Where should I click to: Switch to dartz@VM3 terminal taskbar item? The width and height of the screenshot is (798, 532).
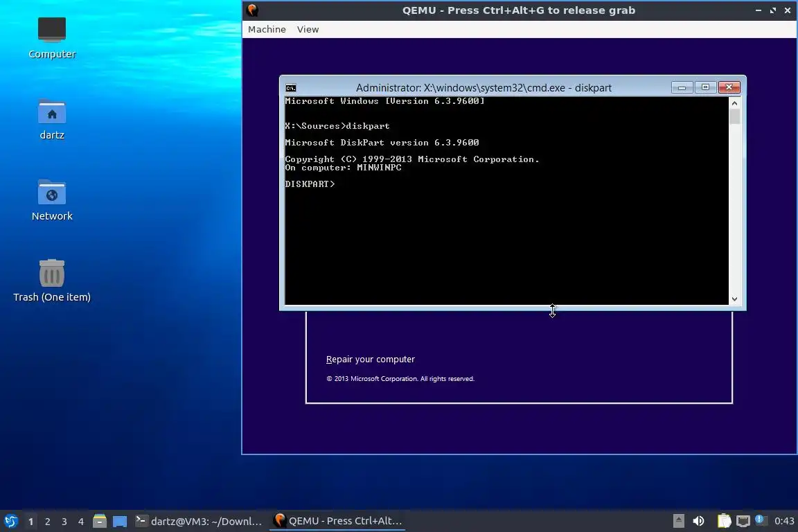199,522
